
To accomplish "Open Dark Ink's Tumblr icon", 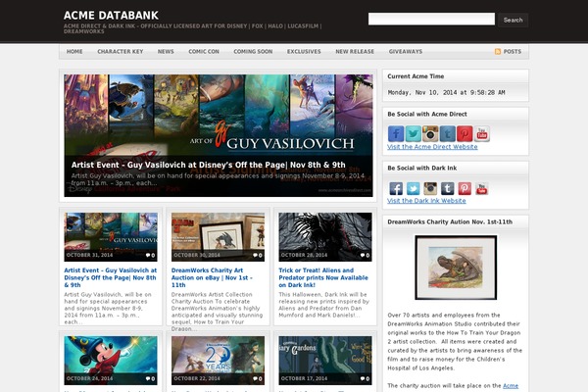I will tap(447, 188).
